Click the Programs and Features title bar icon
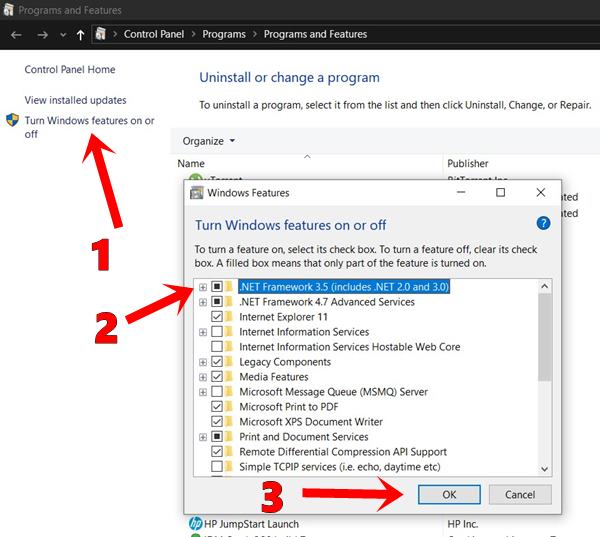Image resolution: width=600 pixels, height=537 pixels. (8, 10)
